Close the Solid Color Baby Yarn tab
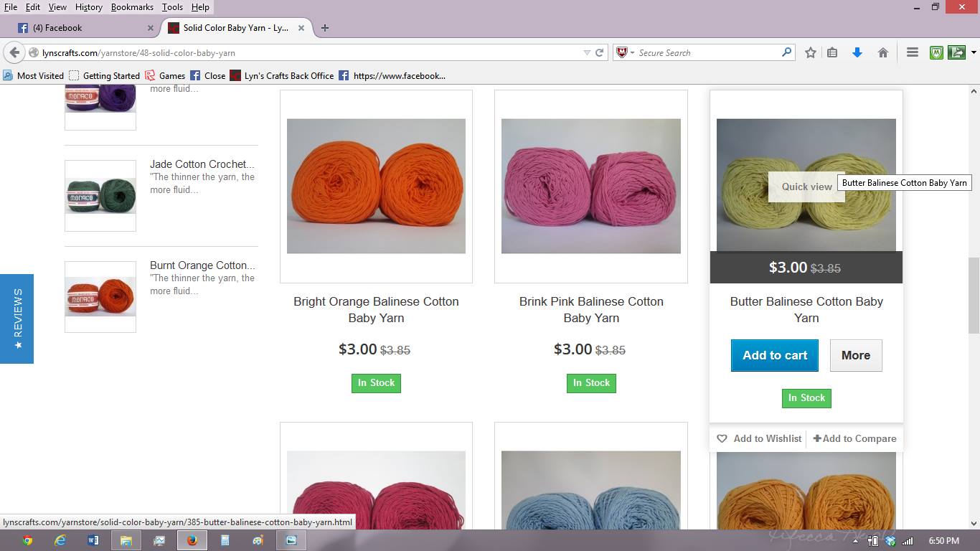This screenshot has width=980, height=551. (301, 28)
